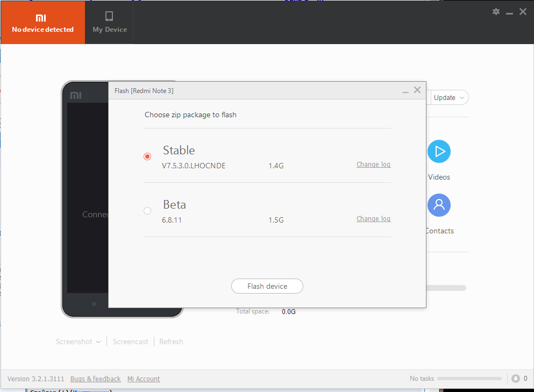Screen dimensions: 534x392
Task: Click the Mi logo on the phone image
Action: pos(76,95)
